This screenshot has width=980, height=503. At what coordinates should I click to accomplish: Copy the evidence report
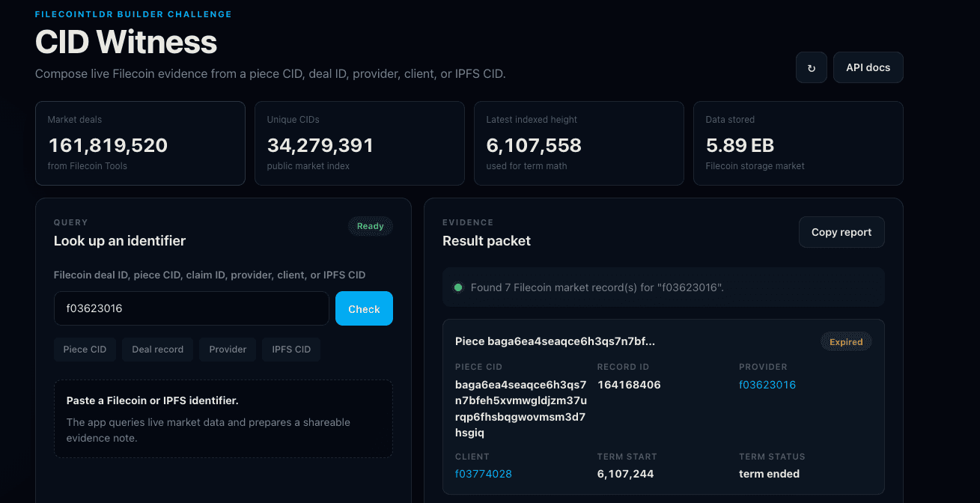pyautogui.click(x=841, y=232)
